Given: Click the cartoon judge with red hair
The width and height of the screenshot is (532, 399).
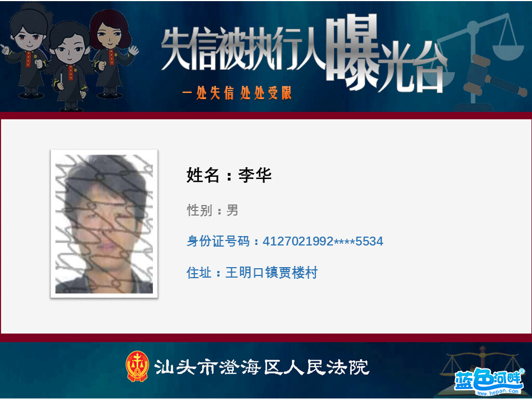Looking at the screenshot, I should (x=112, y=54).
